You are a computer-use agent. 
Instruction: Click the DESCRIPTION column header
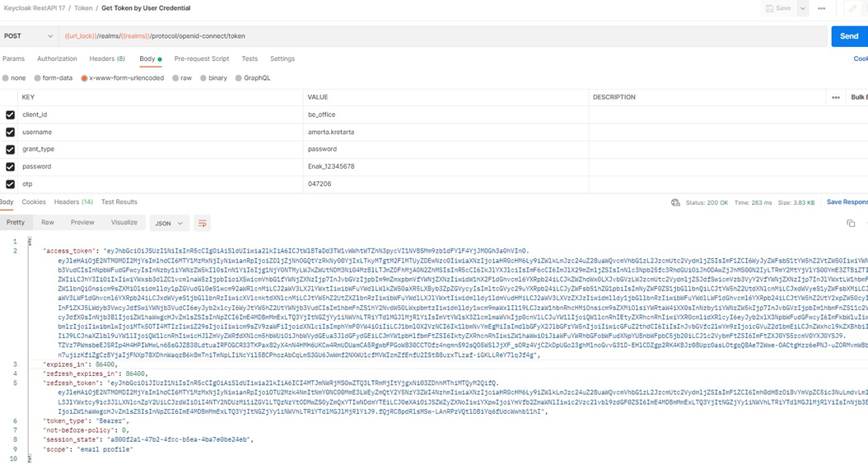click(x=614, y=97)
